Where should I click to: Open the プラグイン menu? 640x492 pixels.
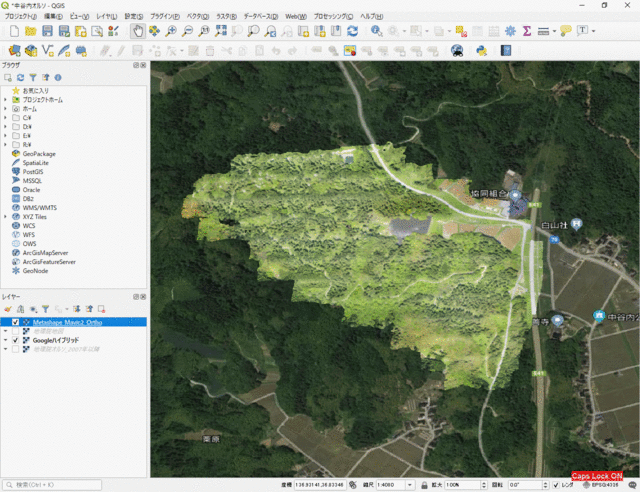(165, 16)
